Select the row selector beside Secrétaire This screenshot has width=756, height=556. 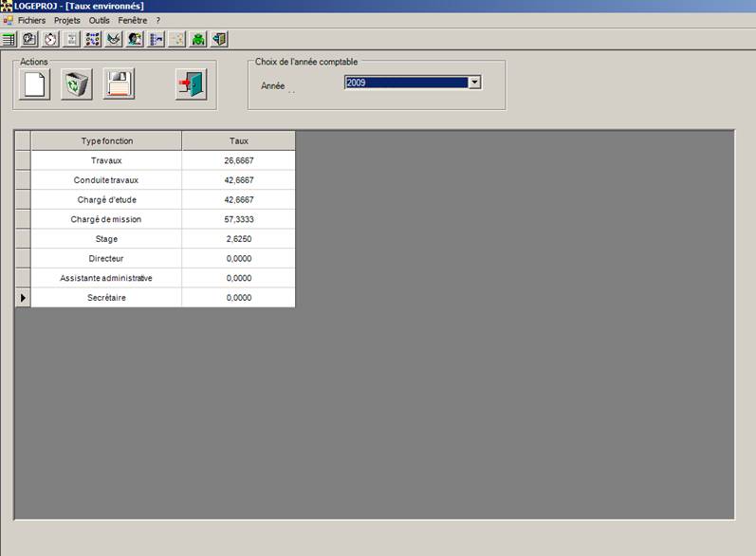[x=23, y=298]
